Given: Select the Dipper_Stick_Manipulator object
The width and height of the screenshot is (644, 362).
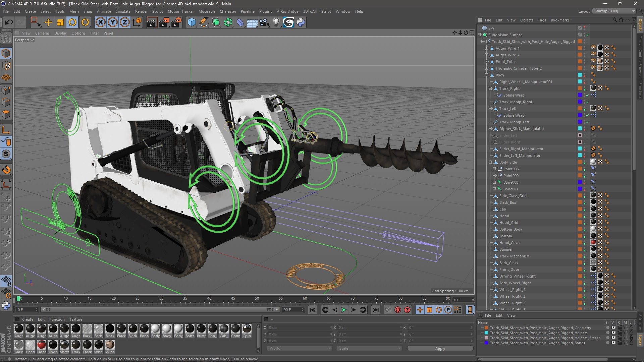Looking at the screenshot, I should tap(522, 129).
